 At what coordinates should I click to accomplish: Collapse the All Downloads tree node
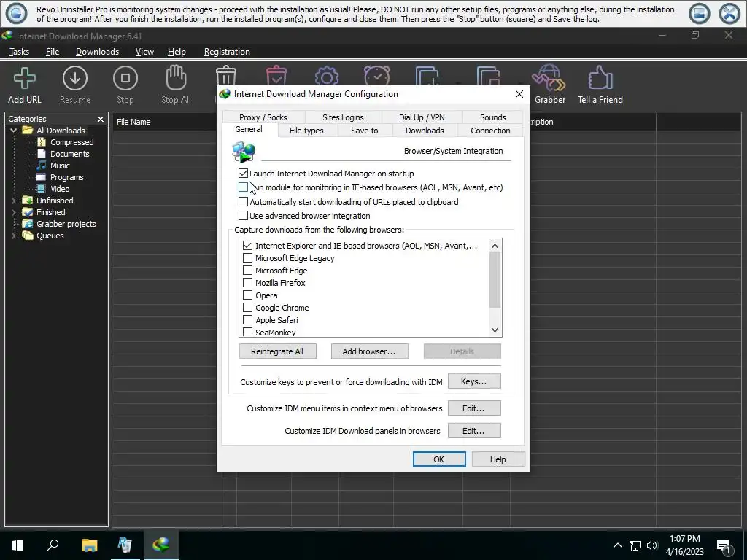13,131
